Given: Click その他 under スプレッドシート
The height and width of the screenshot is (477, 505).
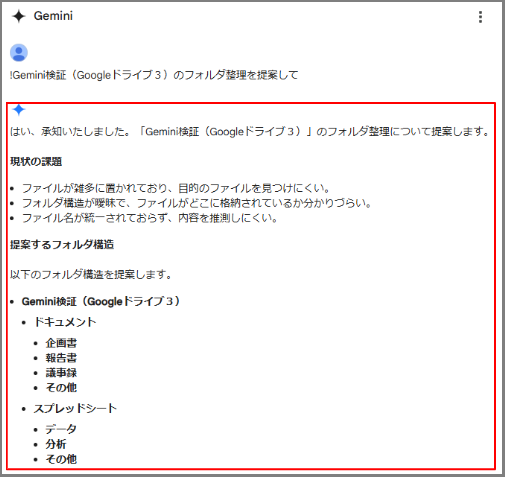Looking at the screenshot, I should tap(61, 459).
